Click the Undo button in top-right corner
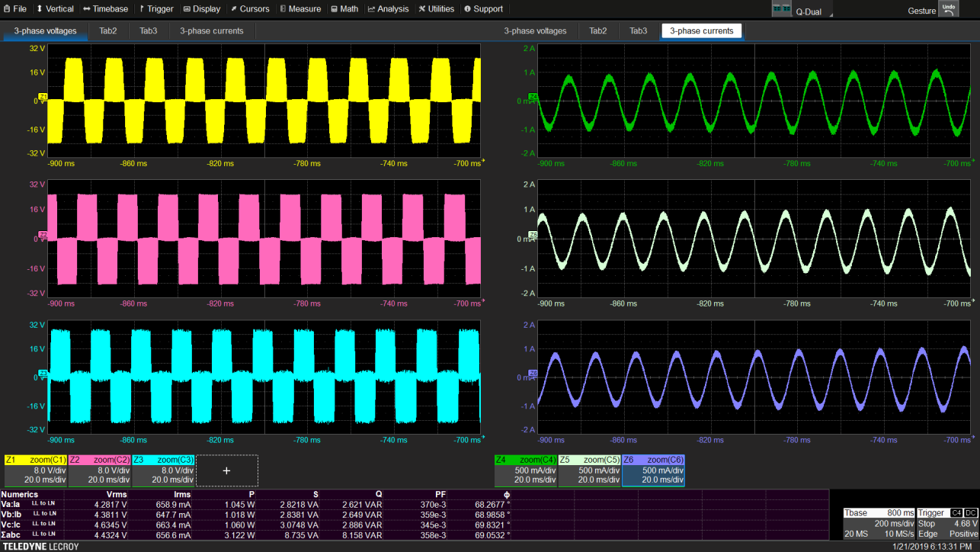Viewport: 980px width, 552px height. pyautogui.click(x=948, y=9)
